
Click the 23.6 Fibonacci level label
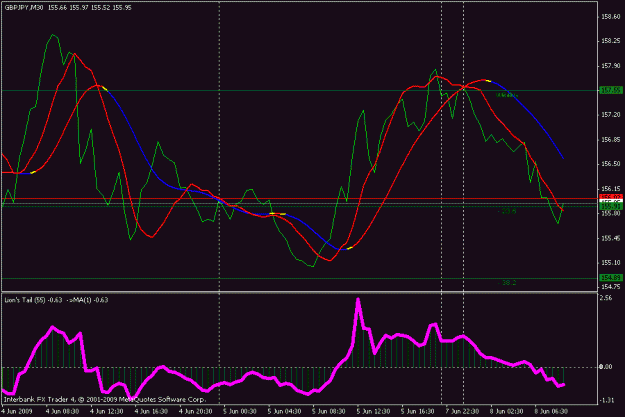coord(507,211)
